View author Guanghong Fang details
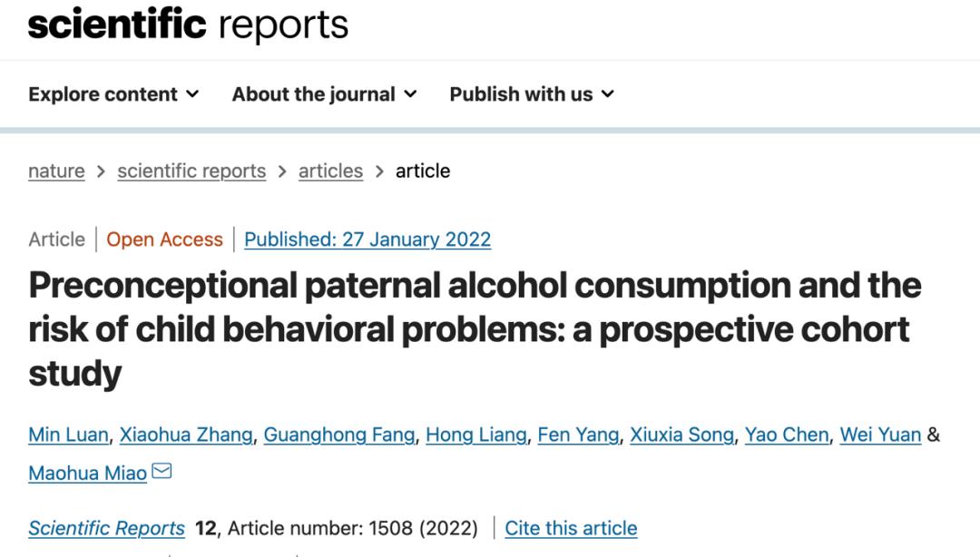This screenshot has height=557, width=980. click(x=339, y=435)
